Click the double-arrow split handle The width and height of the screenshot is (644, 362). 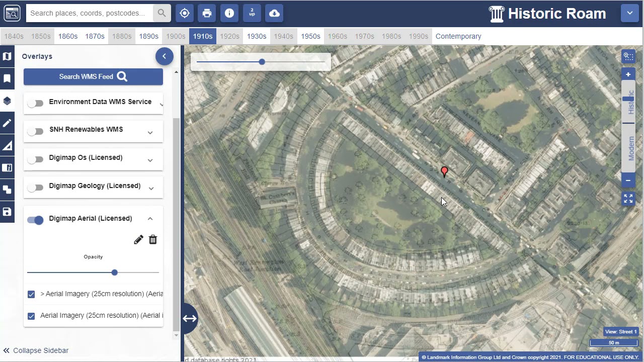point(189,318)
